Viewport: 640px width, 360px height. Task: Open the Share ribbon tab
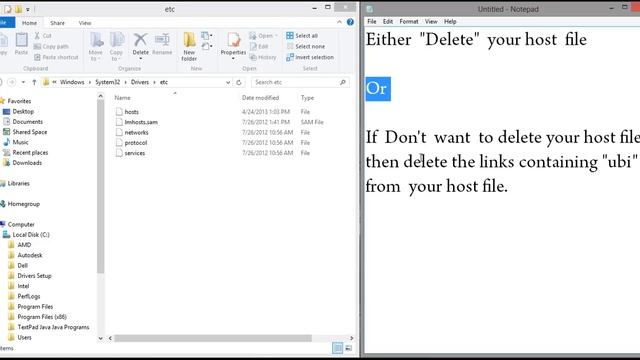click(x=57, y=23)
